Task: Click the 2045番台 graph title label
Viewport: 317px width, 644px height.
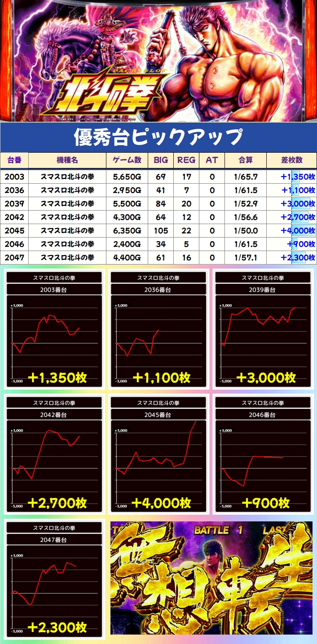Action: pyautogui.click(x=158, y=415)
